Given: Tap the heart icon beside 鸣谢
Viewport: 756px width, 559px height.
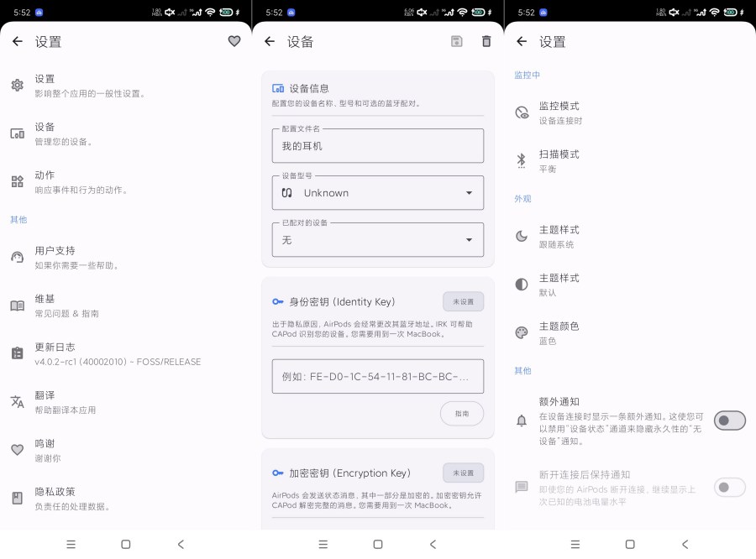Looking at the screenshot, I should (17, 450).
